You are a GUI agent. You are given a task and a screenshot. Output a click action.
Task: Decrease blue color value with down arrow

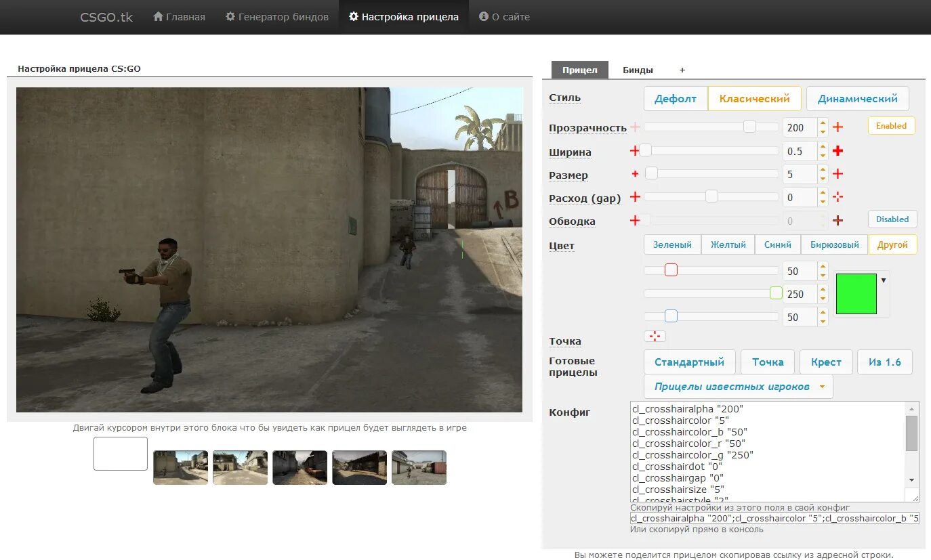823,322
